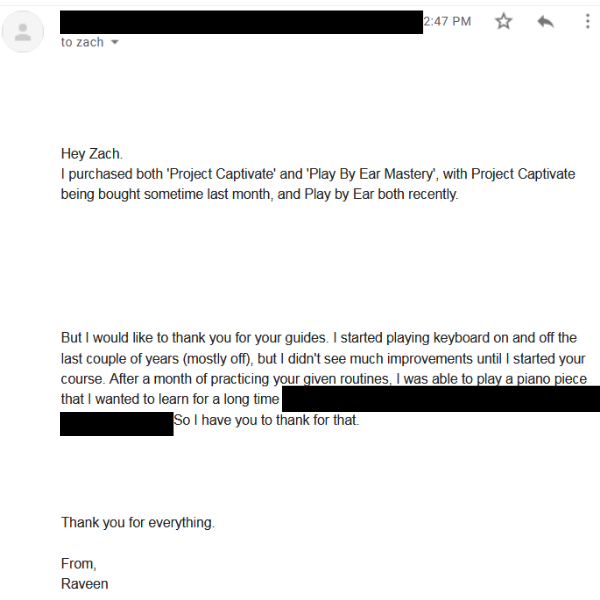Click the "From," closing line
Image resolution: width=600 pixels, height=600 pixels.
(x=78, y=564)
